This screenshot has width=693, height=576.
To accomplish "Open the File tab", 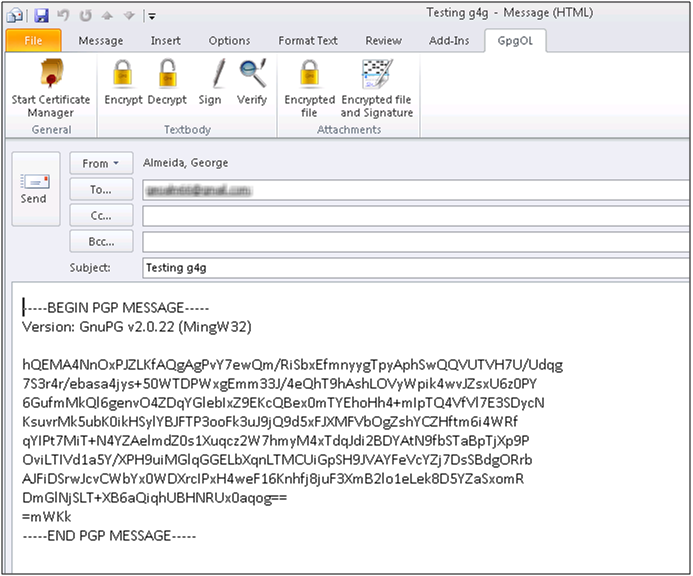I will (x=34, y=41).
